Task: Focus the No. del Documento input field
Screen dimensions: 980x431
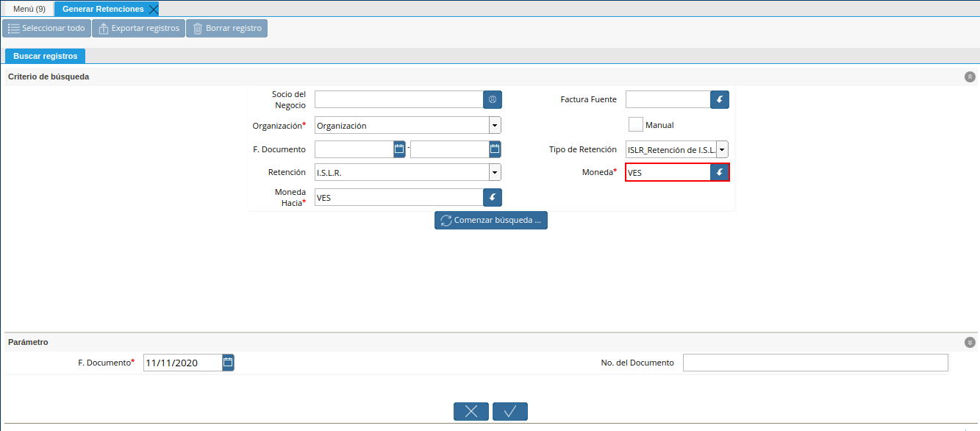Action: pos(815,363)
